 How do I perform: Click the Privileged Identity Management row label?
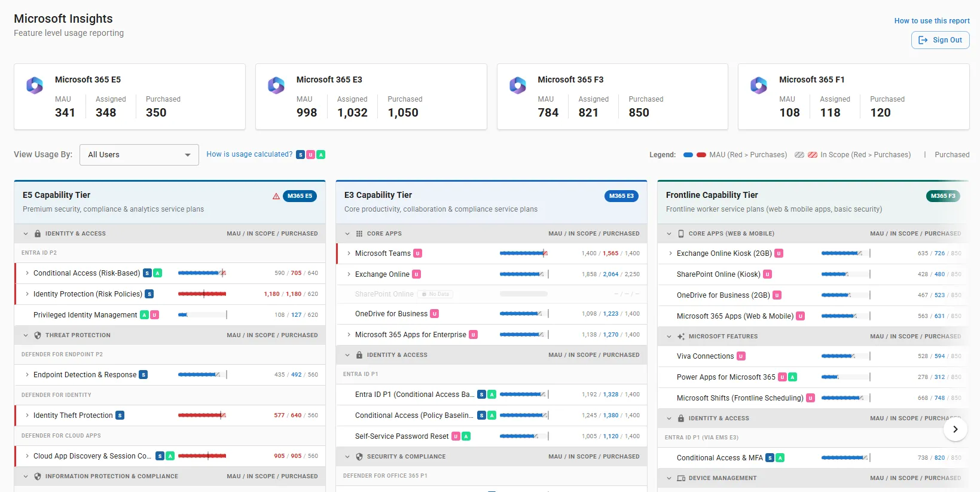[x=85, y=315]
